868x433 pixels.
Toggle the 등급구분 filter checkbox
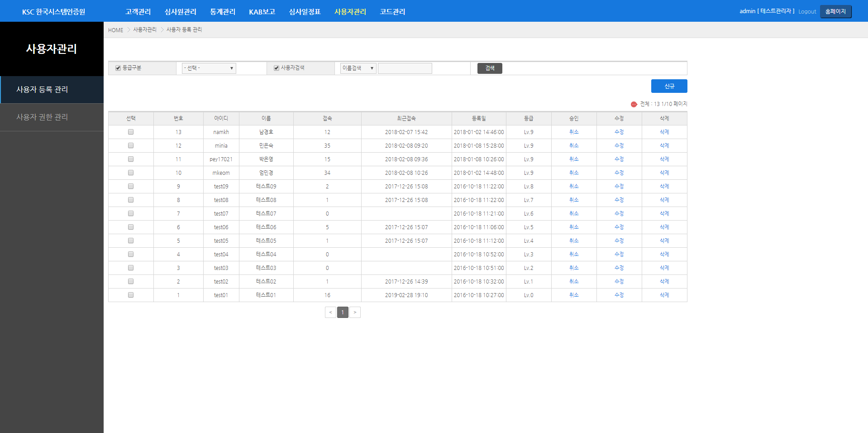118,68
